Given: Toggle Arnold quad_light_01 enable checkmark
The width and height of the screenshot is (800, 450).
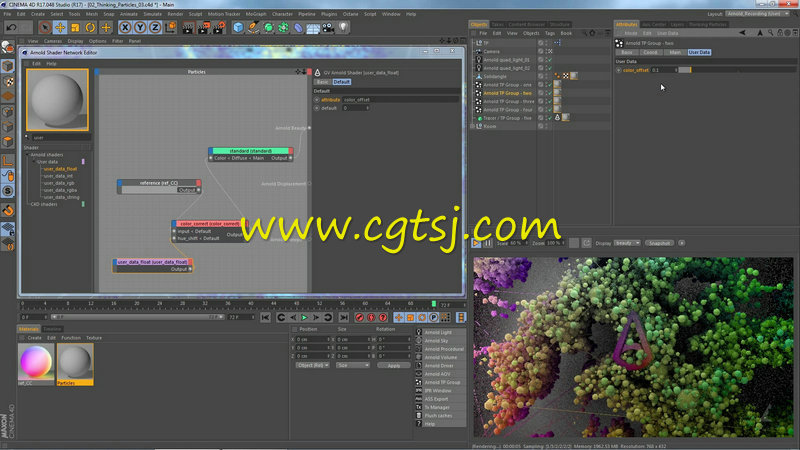Looking at the screenshot, I should click(549, 60).
